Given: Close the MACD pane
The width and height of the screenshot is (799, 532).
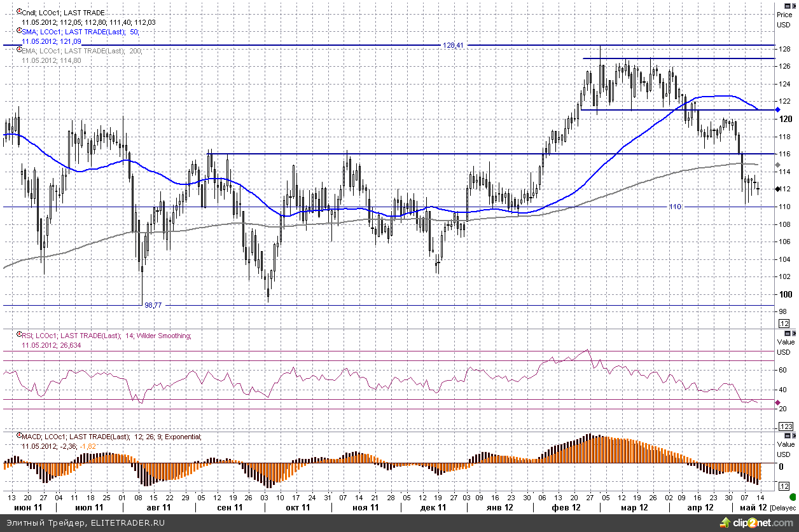Looking at the screenshot, I should tap(794, 435).
